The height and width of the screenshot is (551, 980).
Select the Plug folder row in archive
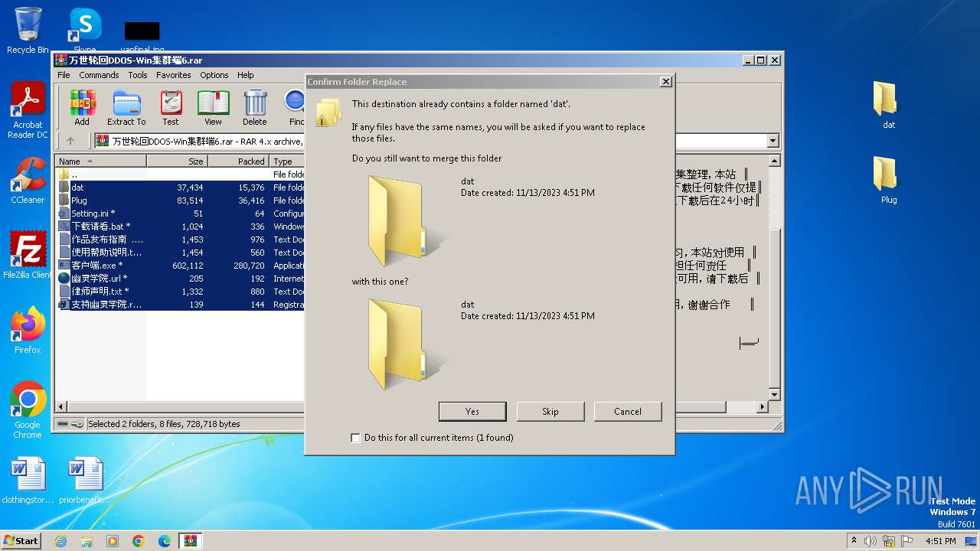[x=181, y=201]
